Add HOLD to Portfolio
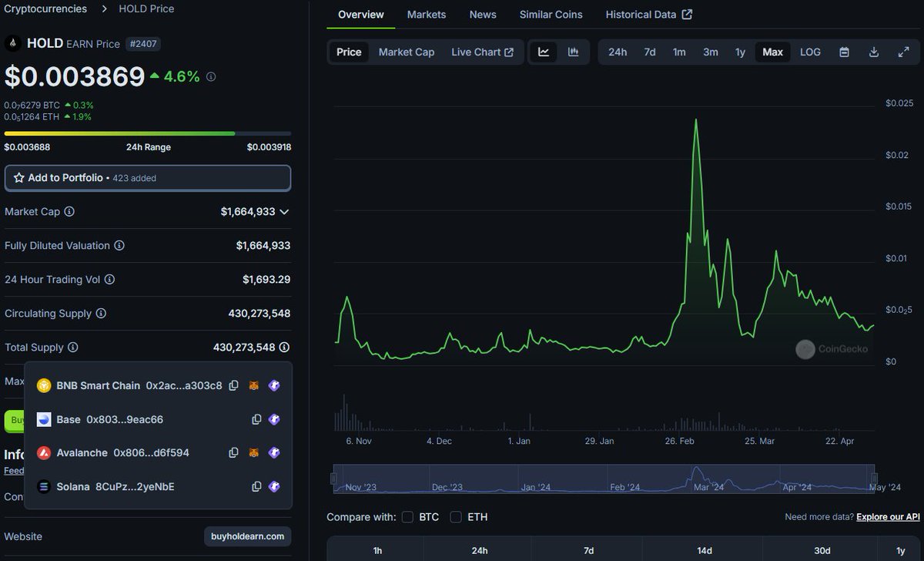 tap(148, 178)
